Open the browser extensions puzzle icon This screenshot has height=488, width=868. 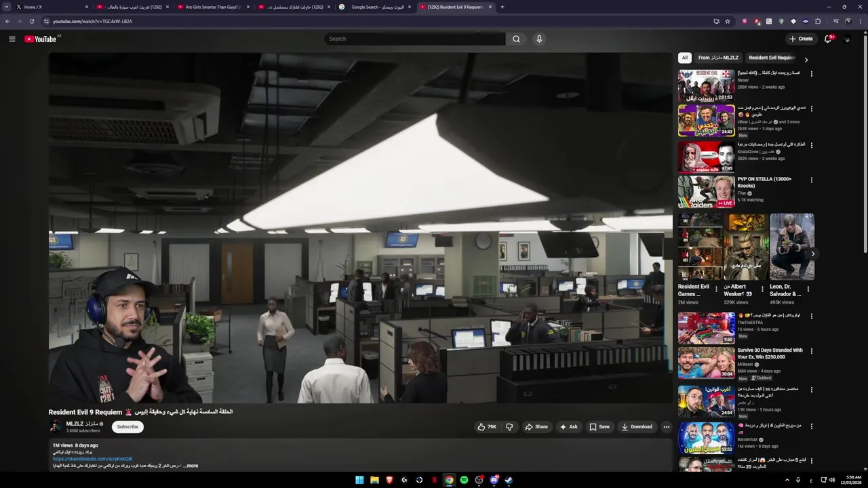coord(818,21)
